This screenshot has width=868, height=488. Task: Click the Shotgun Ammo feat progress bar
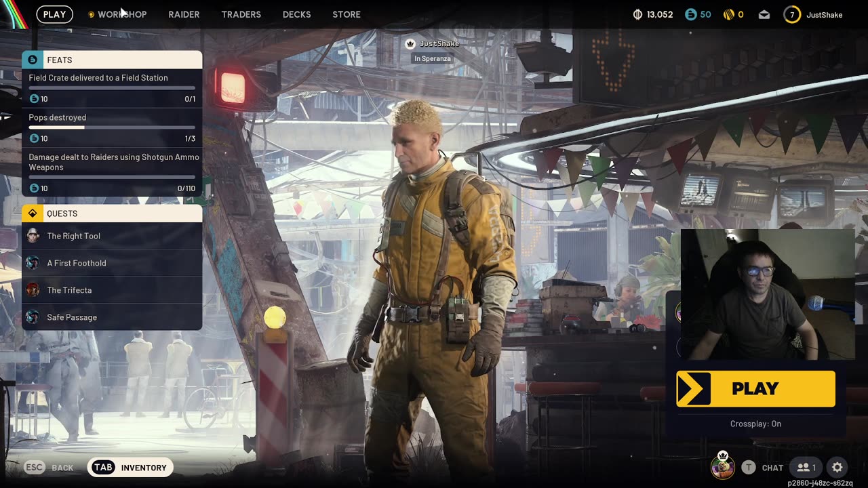pyautogui.click(x=112, y=177)
